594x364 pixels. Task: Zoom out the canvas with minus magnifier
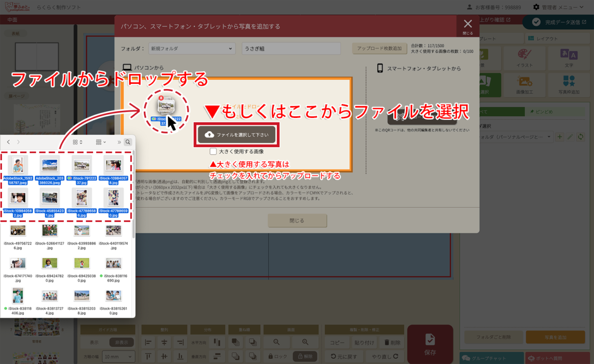277,342
